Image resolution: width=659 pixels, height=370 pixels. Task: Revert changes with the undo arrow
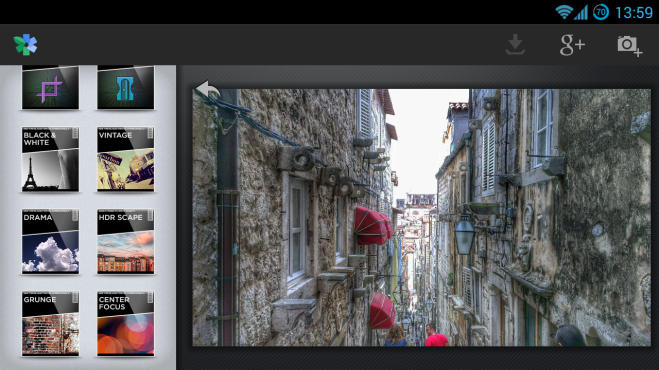point(208,90)
